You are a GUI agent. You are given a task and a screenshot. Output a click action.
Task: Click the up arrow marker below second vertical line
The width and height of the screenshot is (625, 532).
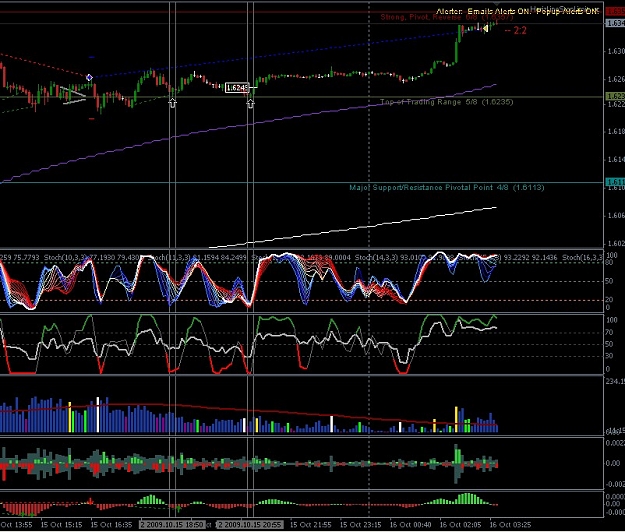[x=250, y=103]
